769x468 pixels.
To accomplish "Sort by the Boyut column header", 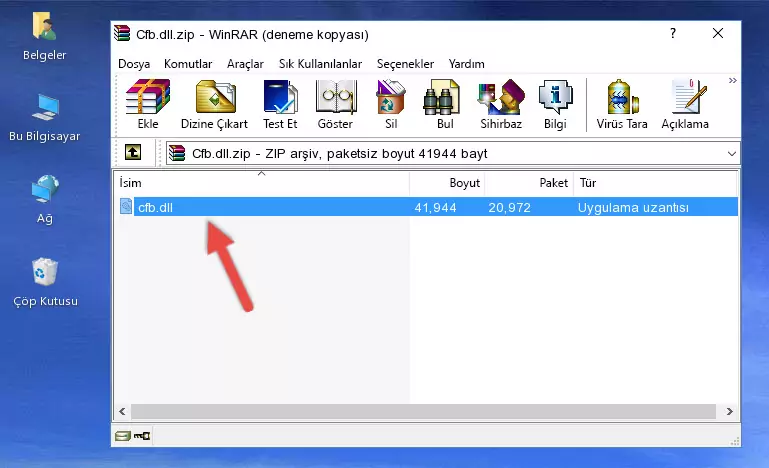I will pyautogui.click(x=447, y=183).
